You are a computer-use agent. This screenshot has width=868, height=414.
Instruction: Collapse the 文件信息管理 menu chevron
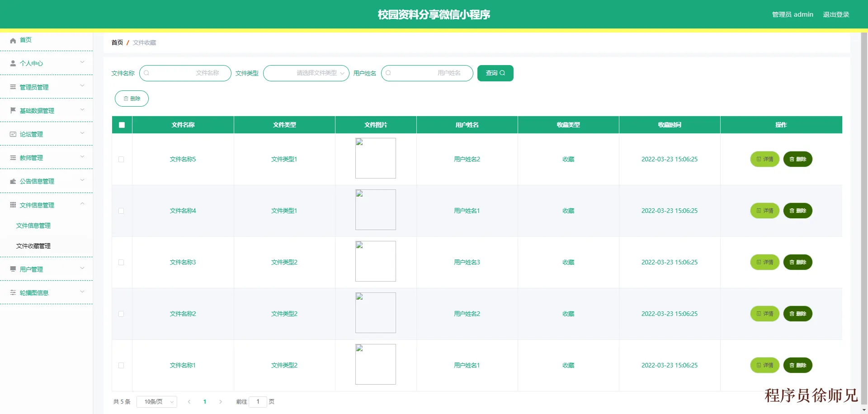[82, 204]
